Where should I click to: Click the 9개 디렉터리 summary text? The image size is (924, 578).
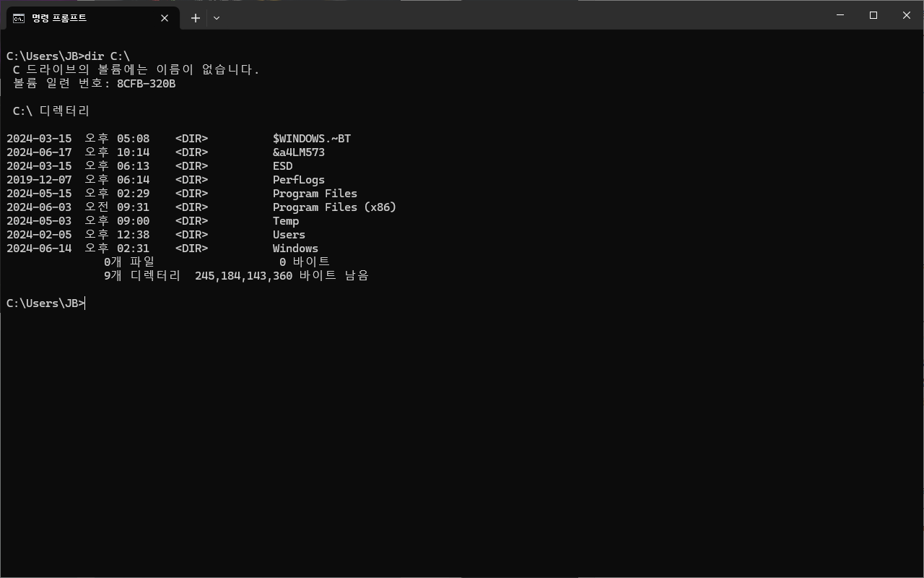142,276
